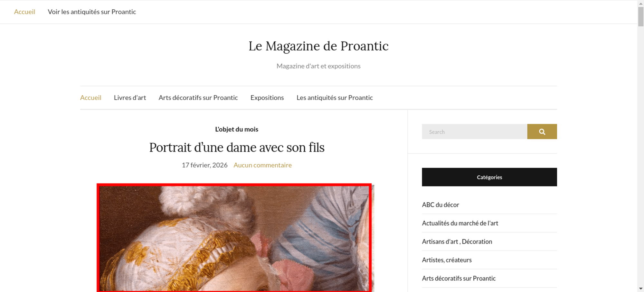Viewport: 644px width, 292px height.
Task: Open sidebar category Arts décoratifs sur Proantic
Action: click(x=459, y=278)
